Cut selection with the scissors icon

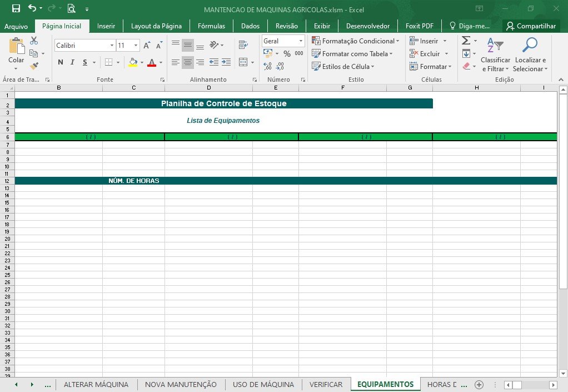[x=34, y=41]
